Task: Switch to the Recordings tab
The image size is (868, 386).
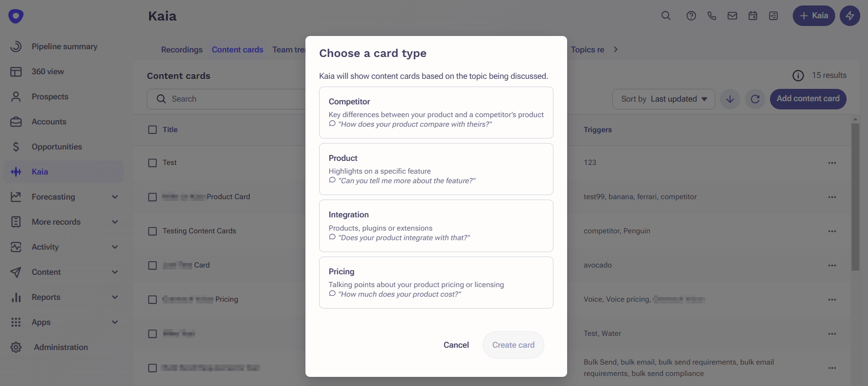Action: click(181, 50)
